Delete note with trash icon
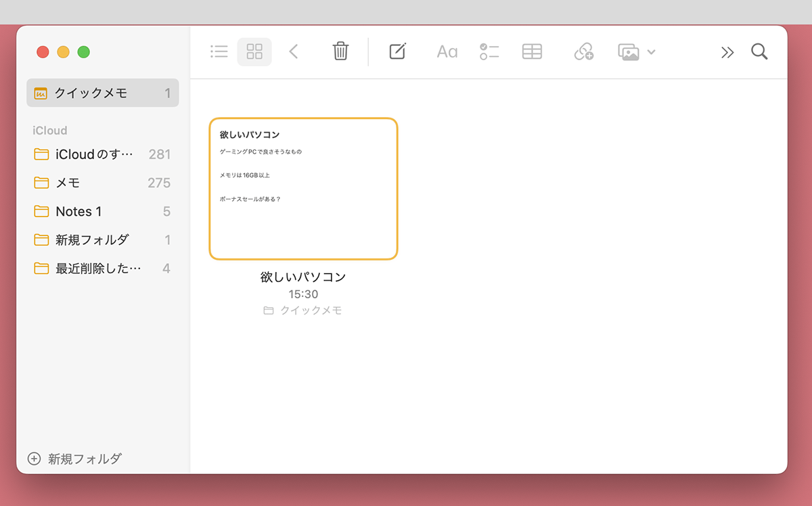The image size is (812, 506). pos(340,51)
